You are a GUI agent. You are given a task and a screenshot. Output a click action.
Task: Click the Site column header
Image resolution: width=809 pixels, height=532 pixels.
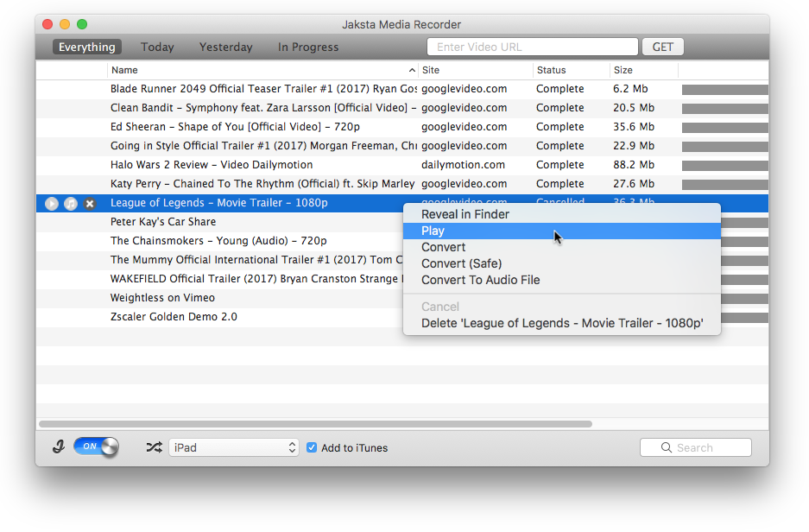coord(475,70)
